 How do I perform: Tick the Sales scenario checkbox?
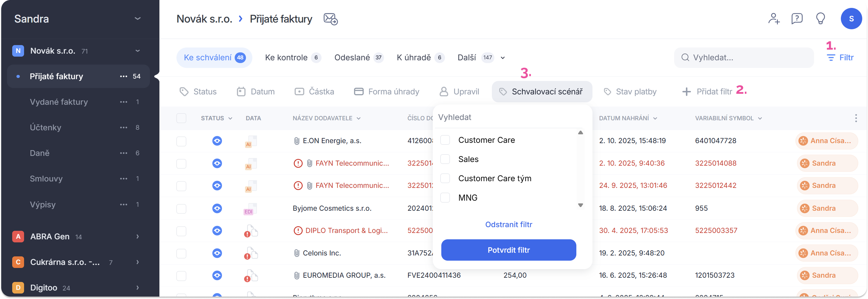445,159
